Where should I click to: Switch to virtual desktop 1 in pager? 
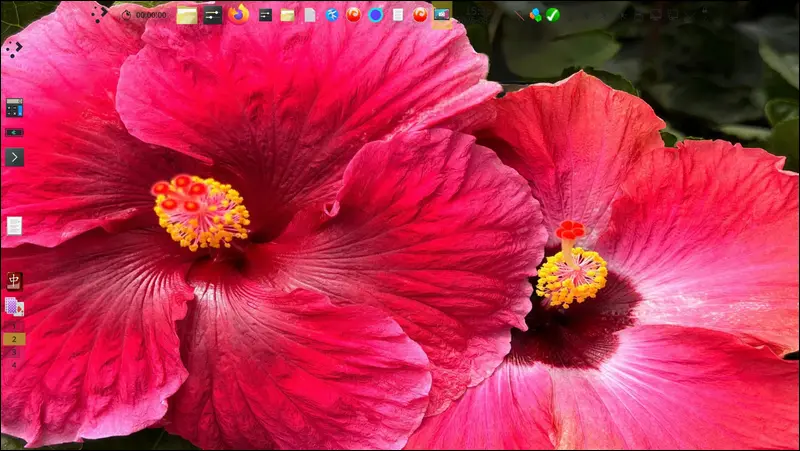tap(14, 325)
